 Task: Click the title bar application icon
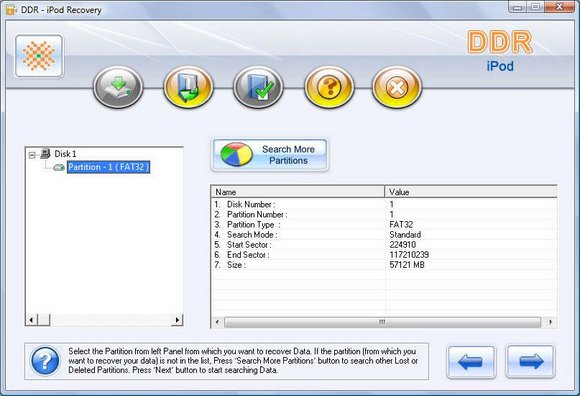click(x=11, y=10)
